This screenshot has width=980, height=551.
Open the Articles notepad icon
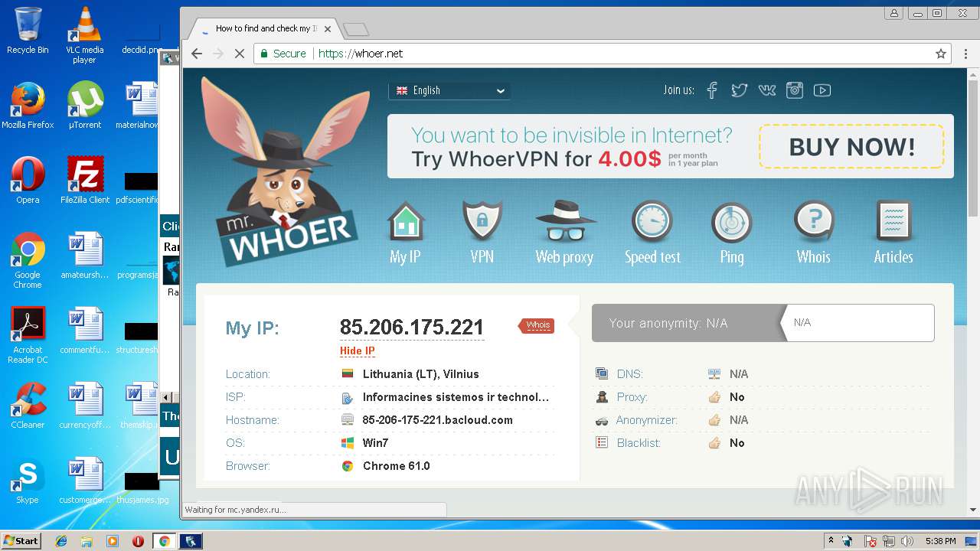[x=893, y=222]
